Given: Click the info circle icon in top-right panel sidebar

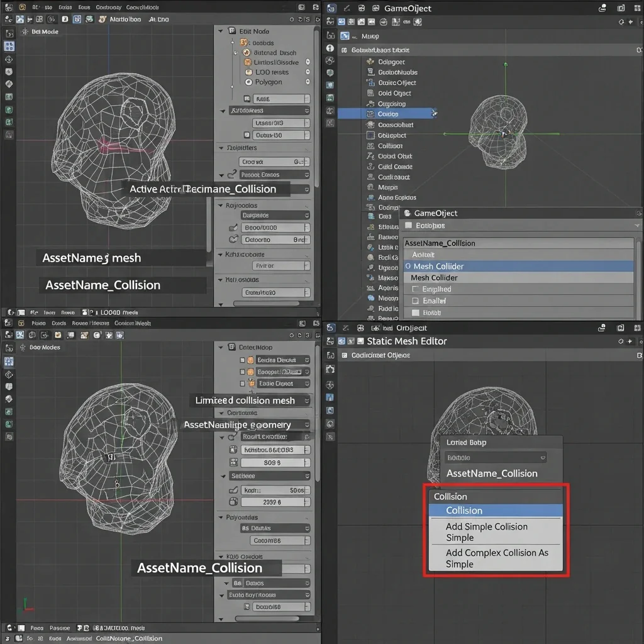Looking at the screenshot, I should (x=330, y=48).
